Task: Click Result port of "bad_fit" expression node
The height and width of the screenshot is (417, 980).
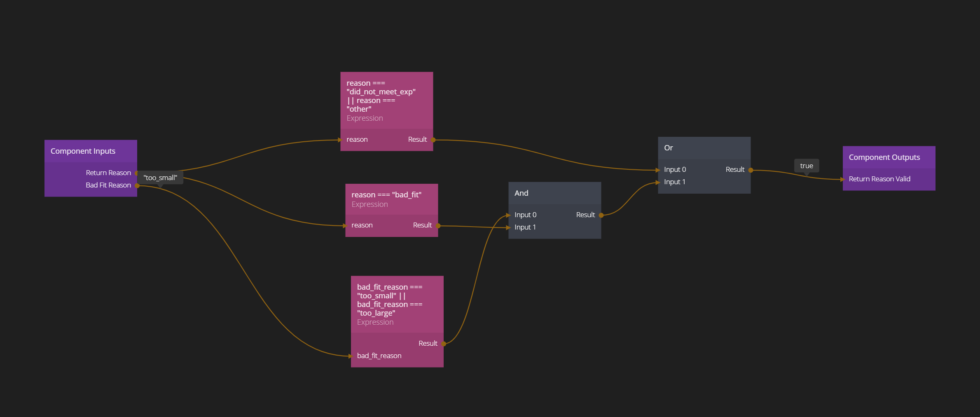Action: click(438, 225)
